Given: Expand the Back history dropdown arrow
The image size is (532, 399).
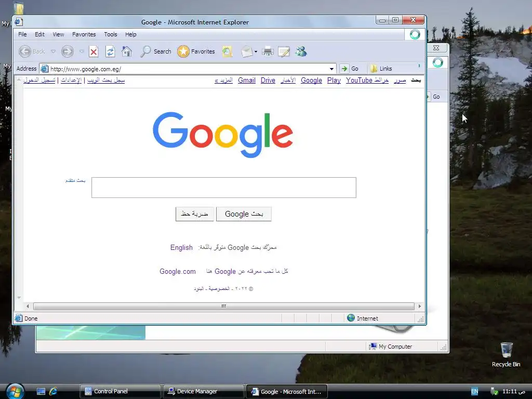Looking at the screenshot, I should (54, 51).
